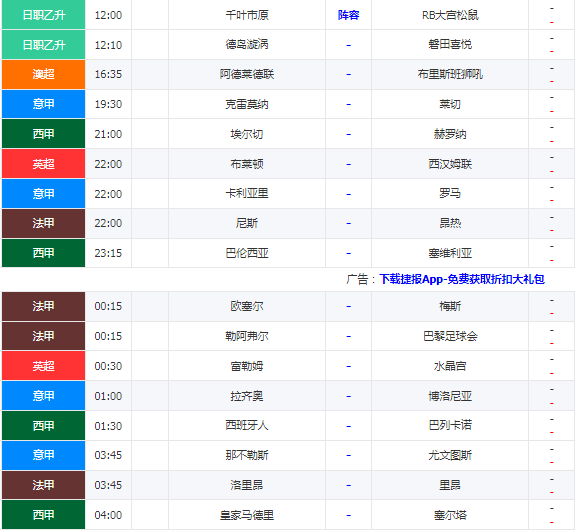
Task: Open home team 尼斯
Action: [x=247, y=223]
